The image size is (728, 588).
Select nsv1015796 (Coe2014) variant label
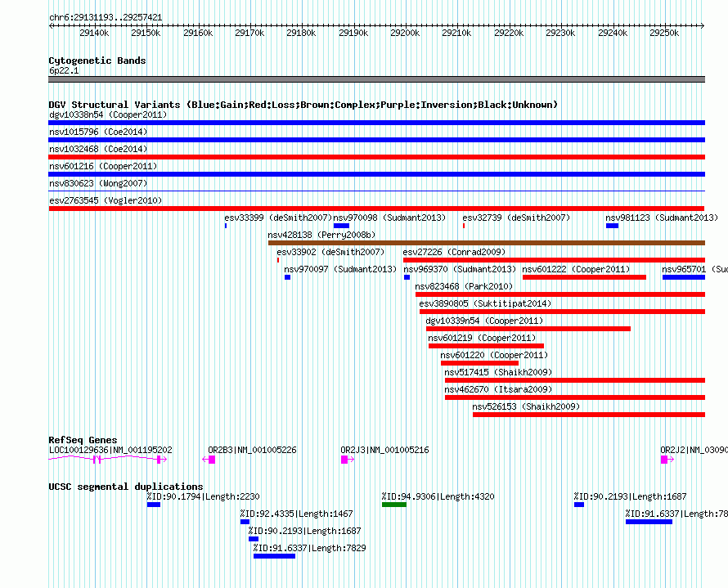(x=98, y=132)
